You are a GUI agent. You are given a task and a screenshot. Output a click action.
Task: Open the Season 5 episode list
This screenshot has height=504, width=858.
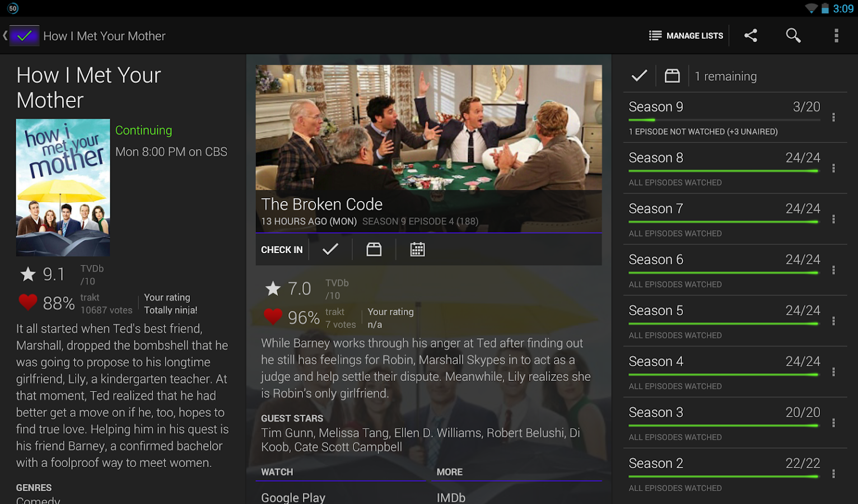point(724,321)
